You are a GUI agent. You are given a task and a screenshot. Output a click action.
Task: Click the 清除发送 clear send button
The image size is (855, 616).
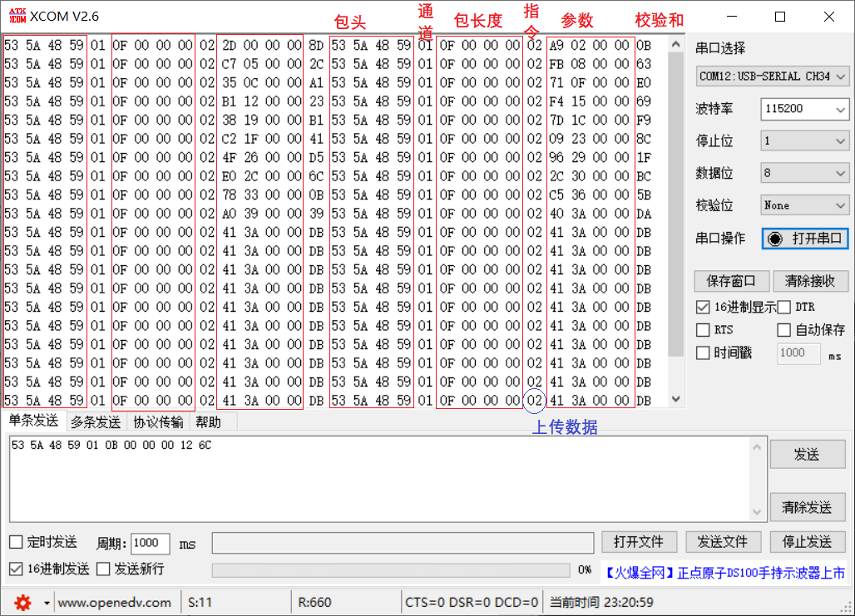tap(808, 507)
